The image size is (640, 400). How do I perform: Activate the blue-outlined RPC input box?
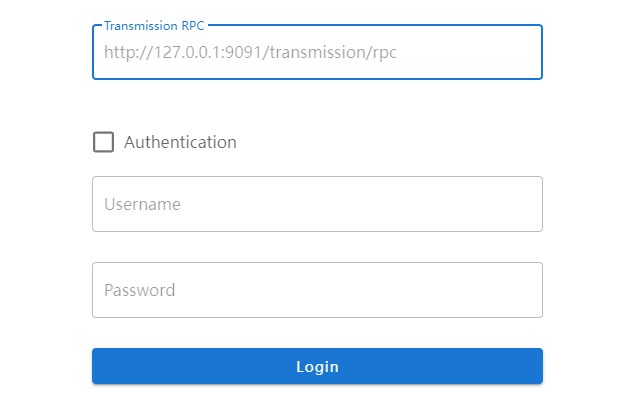click(x=317, y=52)
